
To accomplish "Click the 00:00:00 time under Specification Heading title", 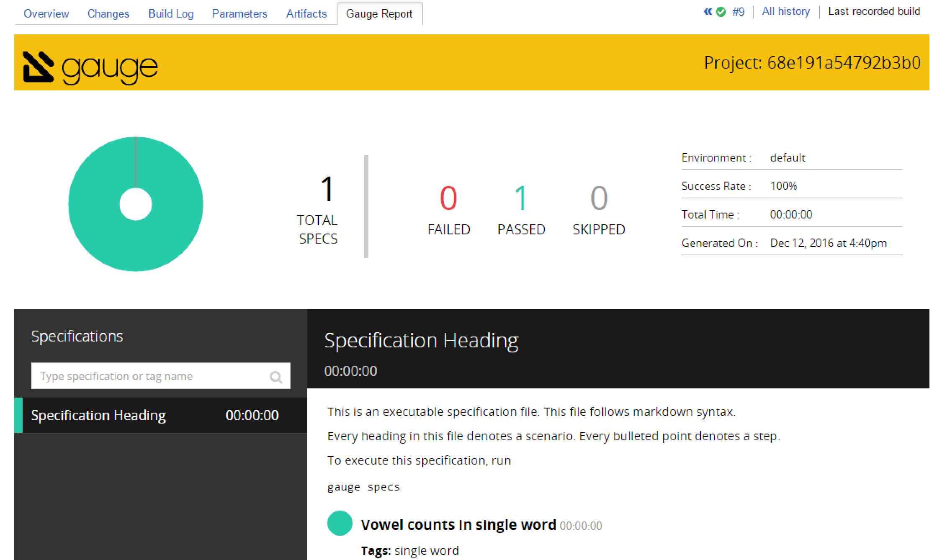I will click(x=350, y=371).
